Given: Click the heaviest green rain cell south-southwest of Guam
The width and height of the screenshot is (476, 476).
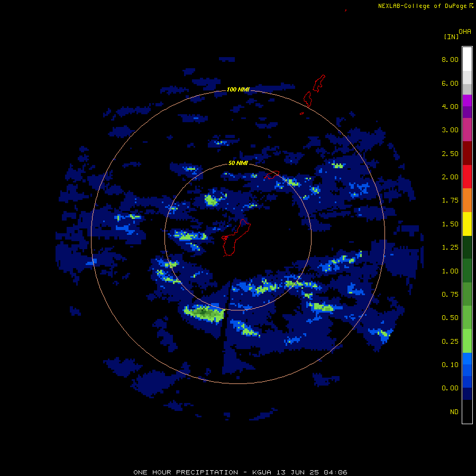Looking at the screenshot, I should [x=205, y=313].
